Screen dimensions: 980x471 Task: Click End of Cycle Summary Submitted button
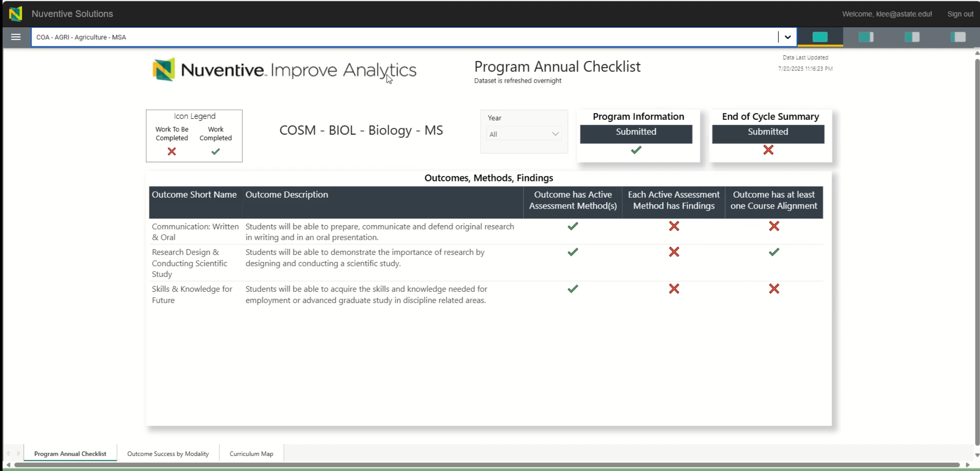click(x=768, y=134)
